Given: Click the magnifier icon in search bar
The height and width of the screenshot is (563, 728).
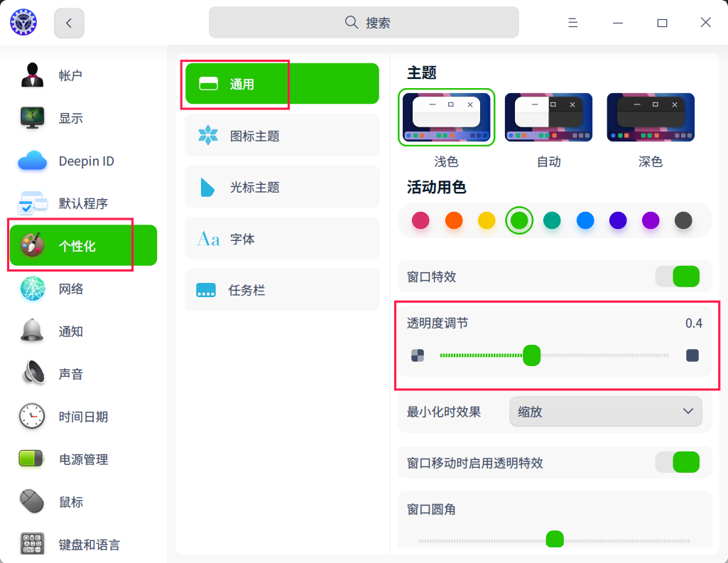Looking at the screenshot, I should click(x=352, y=22).
